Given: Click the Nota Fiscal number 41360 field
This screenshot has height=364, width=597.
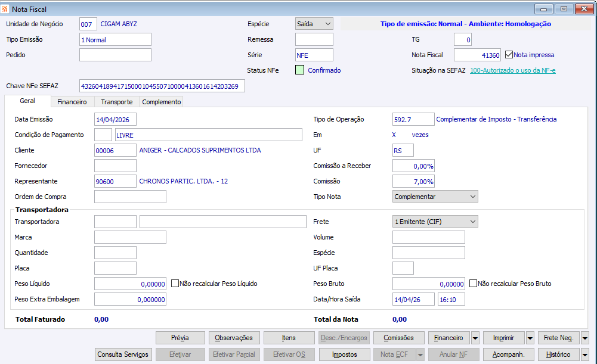Looking at the screenshot, I should tap(478, 55).
